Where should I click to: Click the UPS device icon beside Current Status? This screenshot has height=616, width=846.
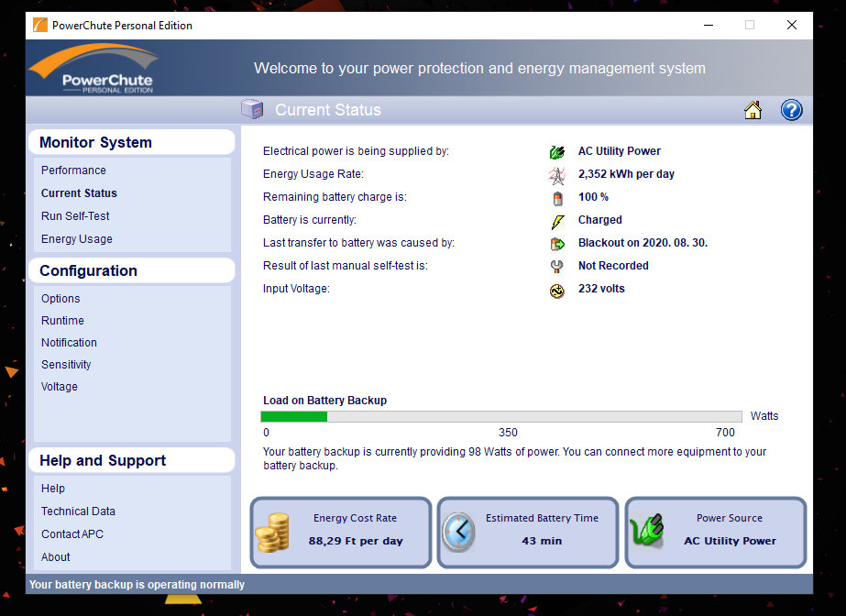pos(251,109)
